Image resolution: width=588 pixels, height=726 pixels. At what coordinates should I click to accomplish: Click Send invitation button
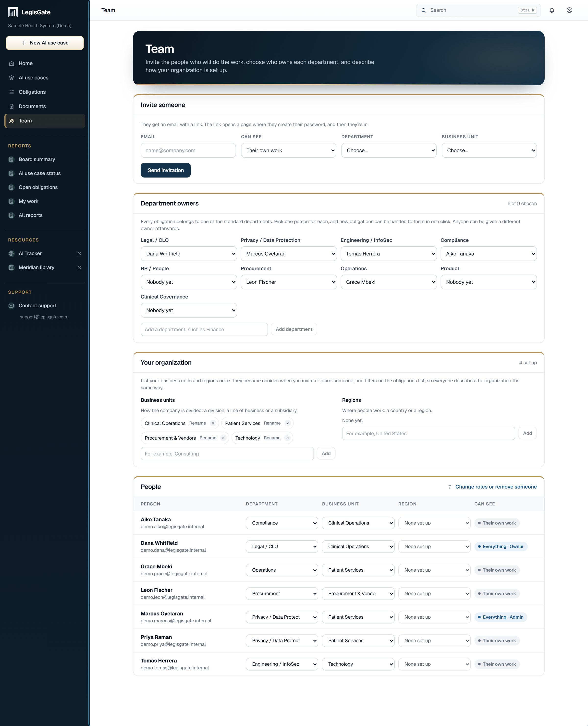click(166, 170)
